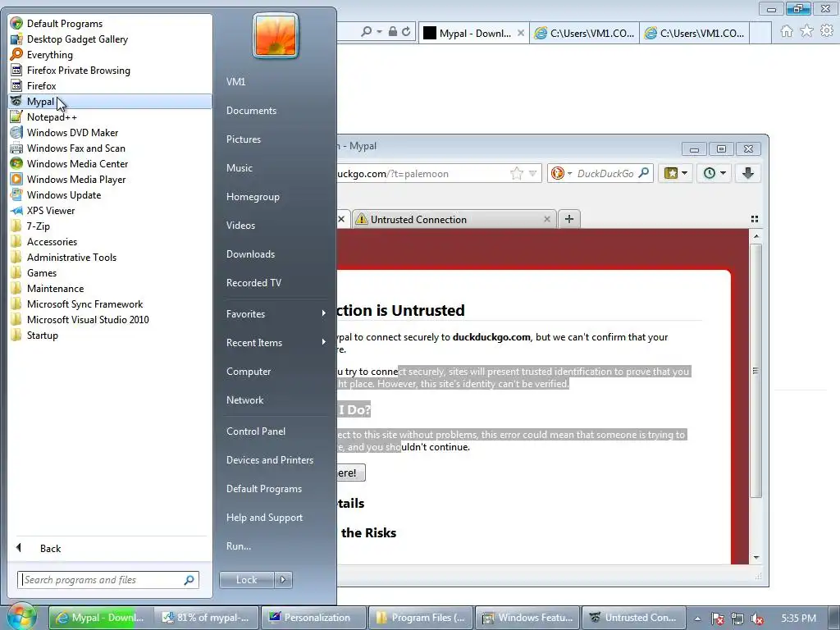Click the Mypal search magnifier icon

(644, 172)
